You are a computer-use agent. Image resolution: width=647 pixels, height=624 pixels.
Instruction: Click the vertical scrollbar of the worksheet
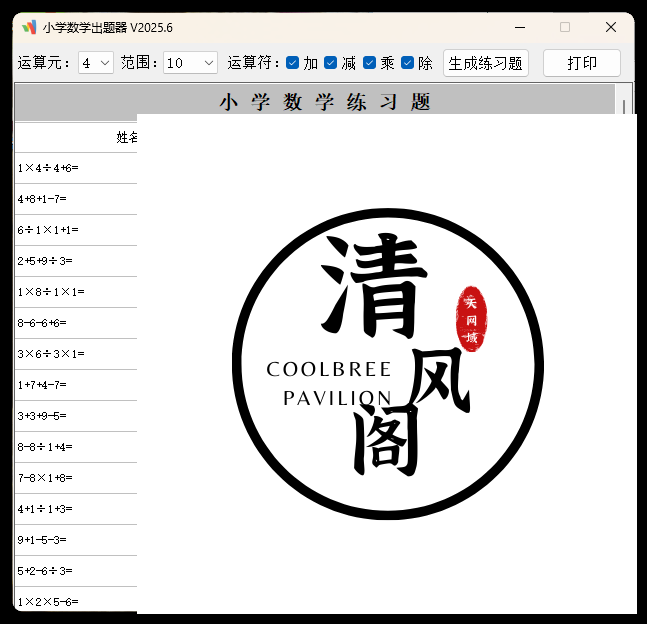point(623,106)
